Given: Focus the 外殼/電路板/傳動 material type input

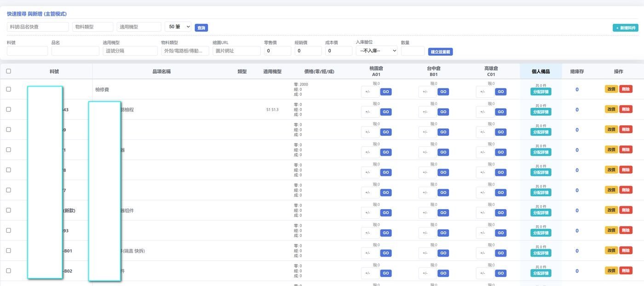Looking at the screenshot, I should (x=185, y=51).
